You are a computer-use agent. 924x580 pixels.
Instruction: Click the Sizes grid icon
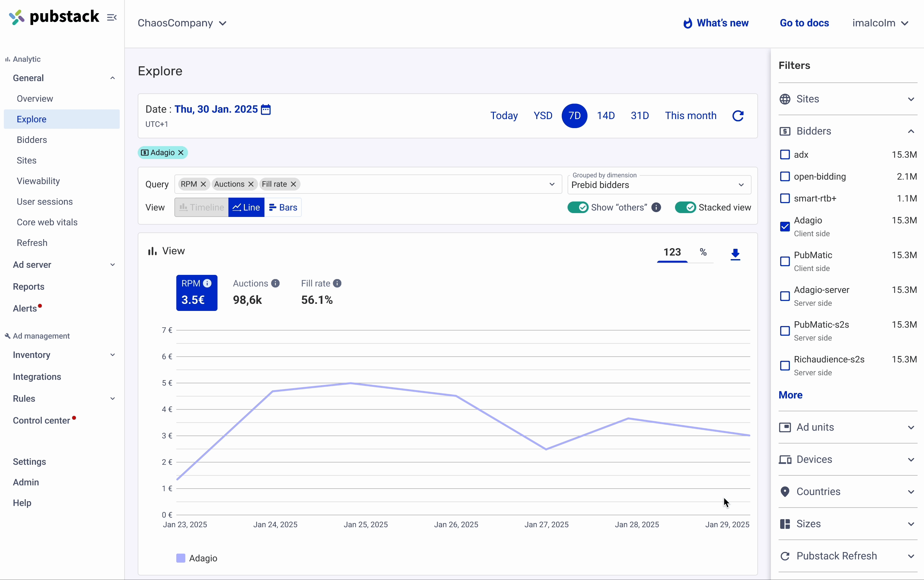pos(785,524)
